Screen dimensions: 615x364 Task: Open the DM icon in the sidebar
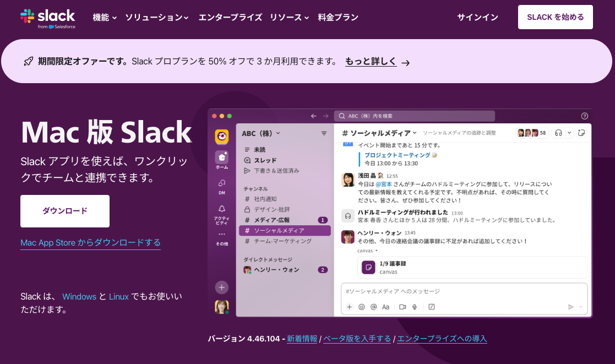coord(221,183)
